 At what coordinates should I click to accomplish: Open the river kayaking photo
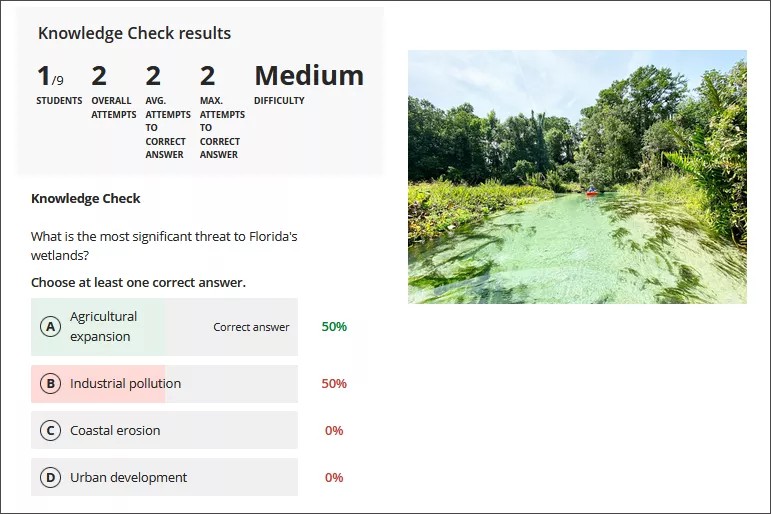pyautogui.click(x=577, y=177)
